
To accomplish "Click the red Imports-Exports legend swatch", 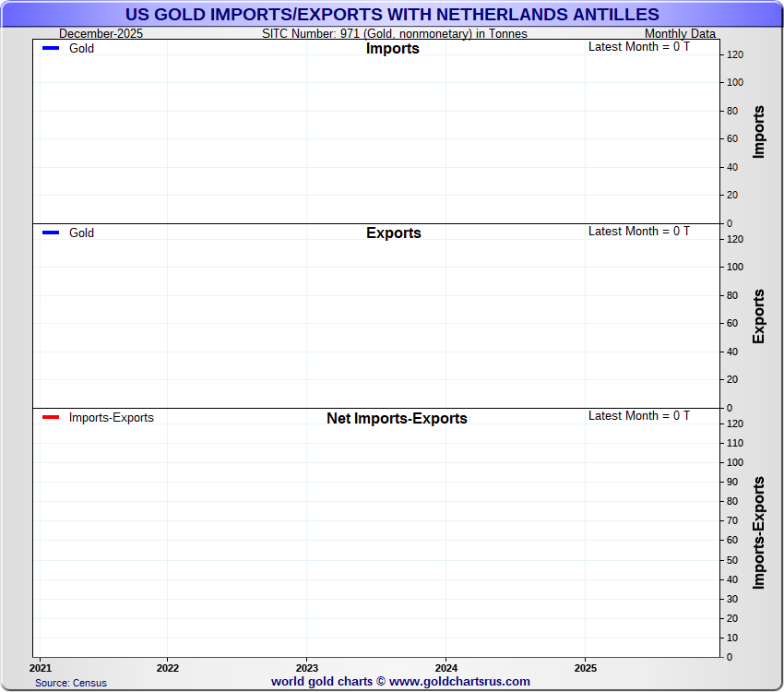I will point(51,417).
